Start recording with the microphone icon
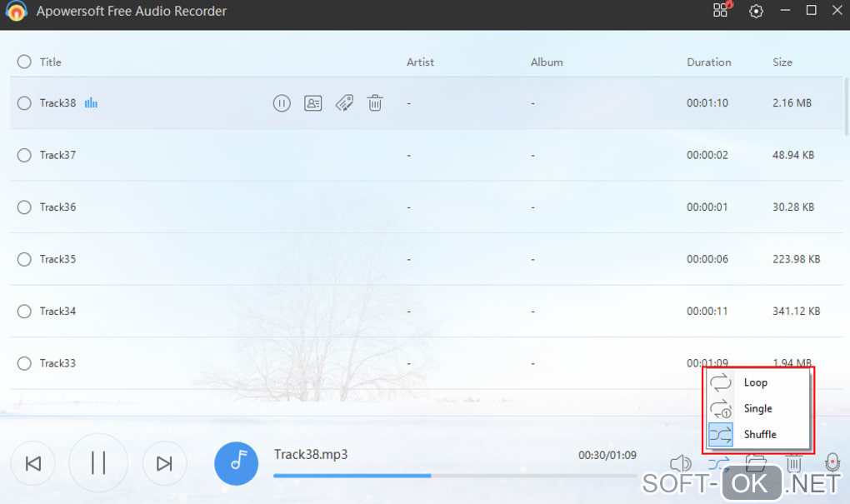850x504 pixels. pos(832,462)
